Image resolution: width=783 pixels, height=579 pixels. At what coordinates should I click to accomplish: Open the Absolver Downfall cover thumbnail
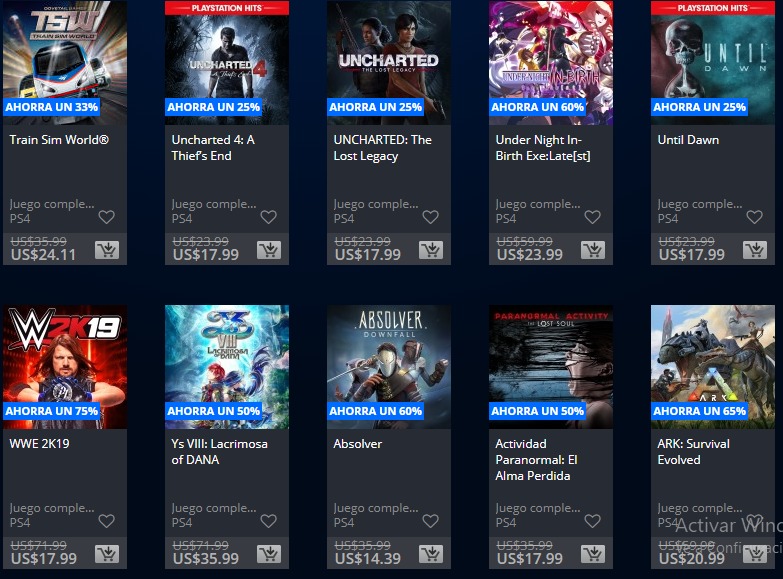point(389,367)
